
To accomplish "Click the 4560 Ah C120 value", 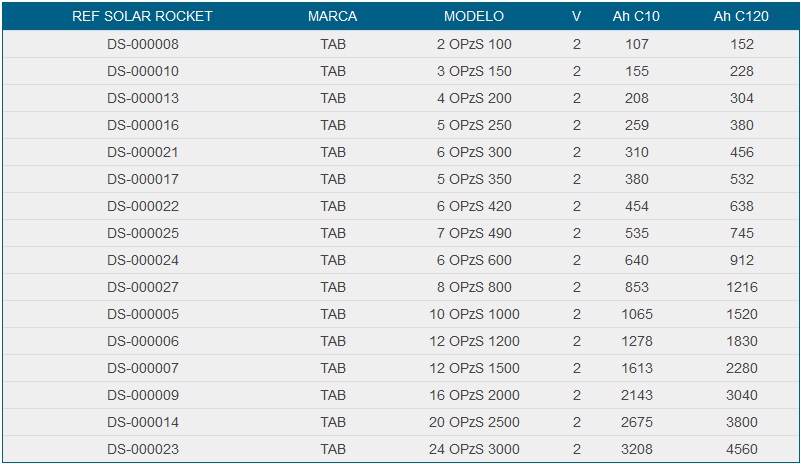I will pos(741,449).
